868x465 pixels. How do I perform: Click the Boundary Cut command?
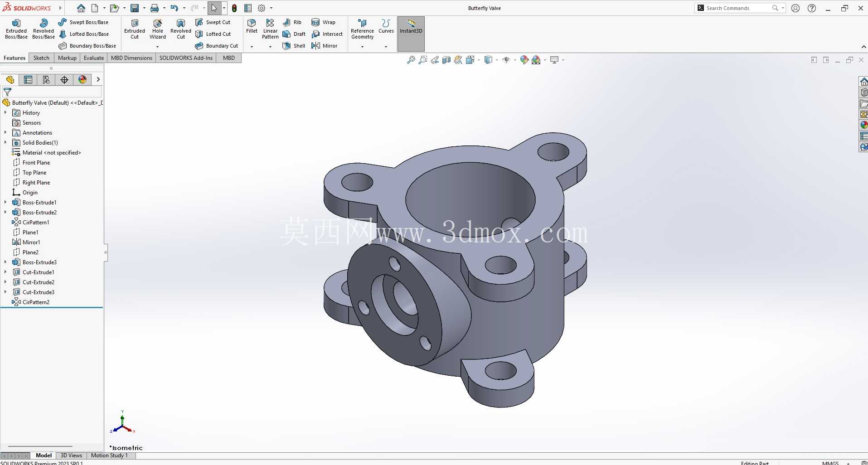216,46
